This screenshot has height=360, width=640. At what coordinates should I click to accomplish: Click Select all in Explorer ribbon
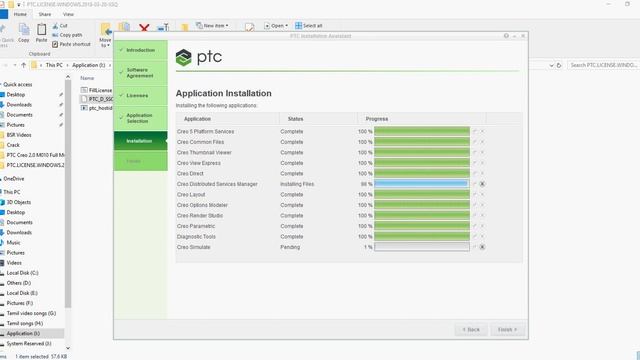(x=309, y=26)
